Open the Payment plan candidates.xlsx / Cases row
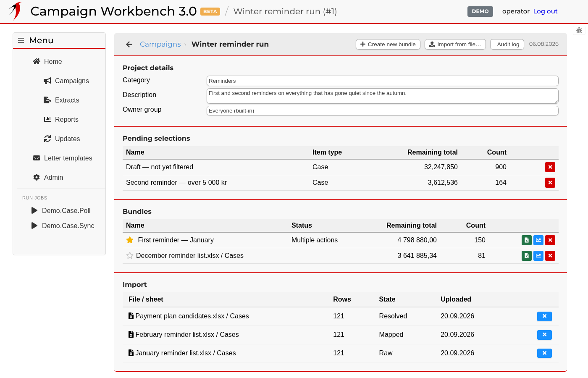Screen dimensions: 588x378 [x=341, y=316]
